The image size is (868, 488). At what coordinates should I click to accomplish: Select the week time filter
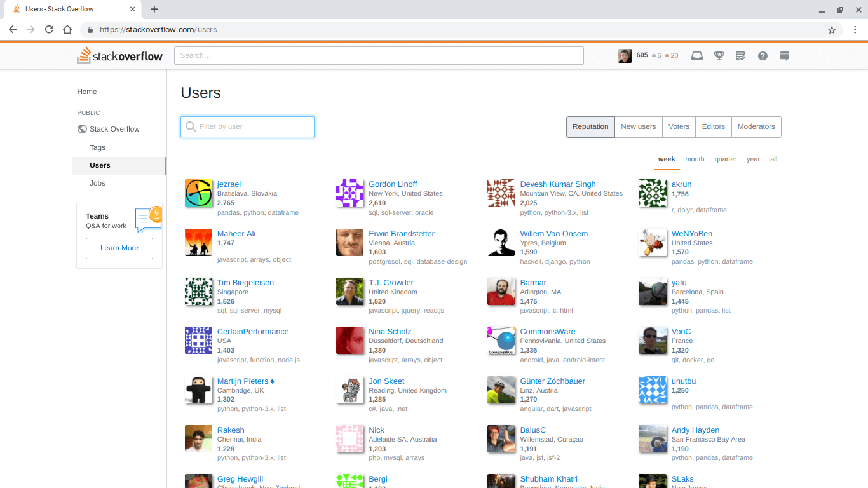click(667, 159)
